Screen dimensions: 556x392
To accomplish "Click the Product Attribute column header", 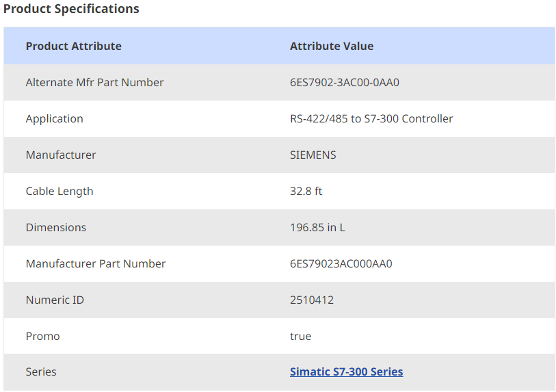I will [73, 47].
